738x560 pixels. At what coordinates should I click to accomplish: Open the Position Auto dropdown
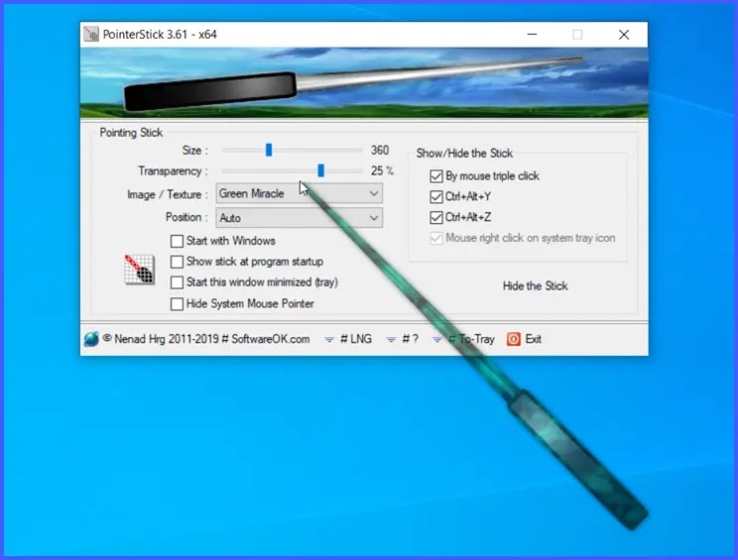[300, 218]
